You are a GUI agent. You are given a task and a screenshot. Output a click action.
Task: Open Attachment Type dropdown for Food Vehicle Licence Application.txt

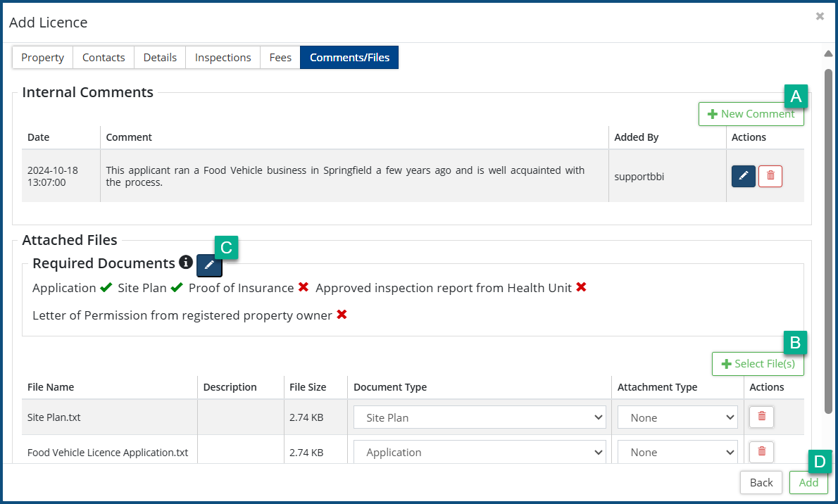(677, 452)
